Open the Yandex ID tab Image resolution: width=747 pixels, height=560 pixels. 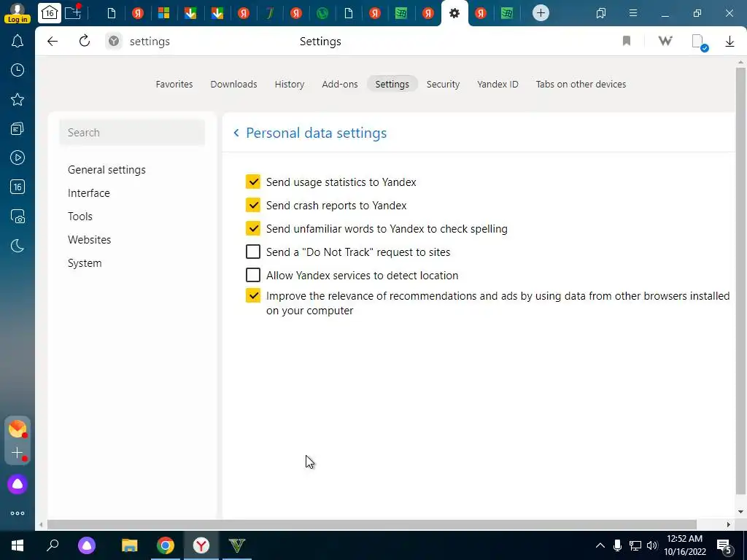(498, 85)
